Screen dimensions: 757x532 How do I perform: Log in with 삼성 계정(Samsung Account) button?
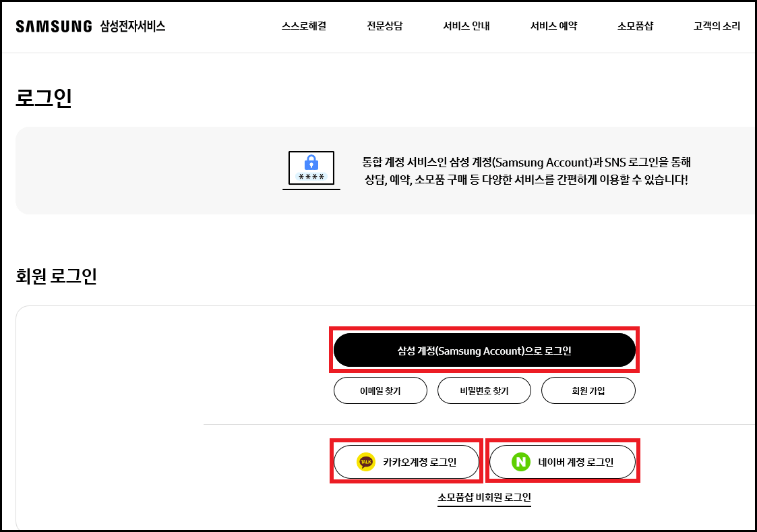[484, 350]
